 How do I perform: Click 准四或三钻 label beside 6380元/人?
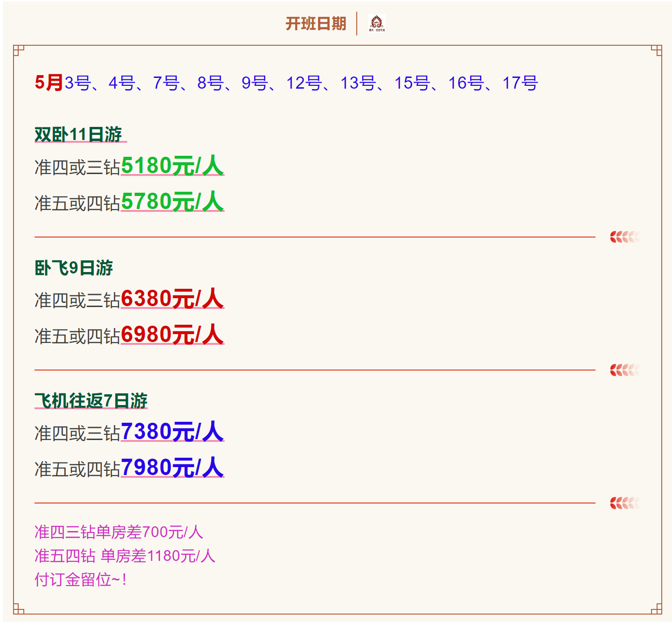[x=77, y=300]
